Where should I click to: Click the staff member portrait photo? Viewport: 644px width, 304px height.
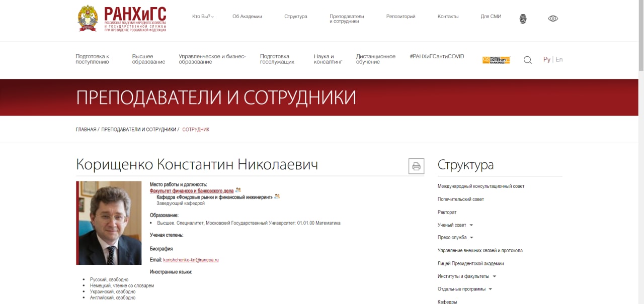(109, 223)
